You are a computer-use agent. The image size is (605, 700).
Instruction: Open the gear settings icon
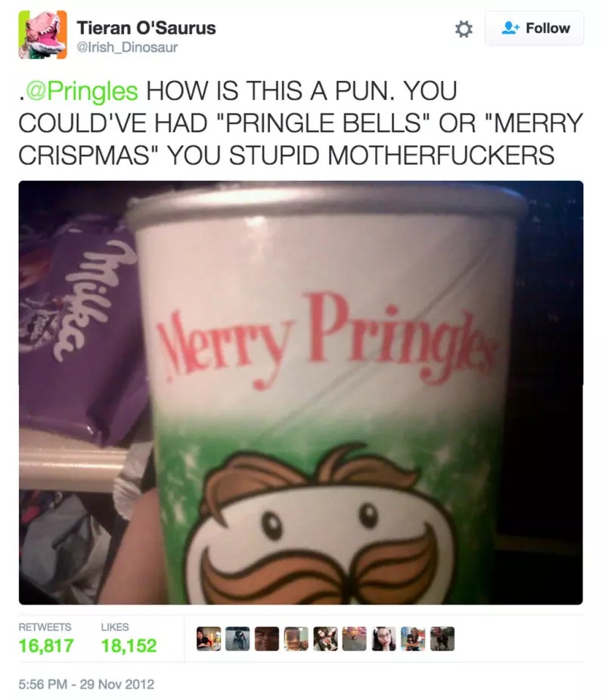click(464, 29)
